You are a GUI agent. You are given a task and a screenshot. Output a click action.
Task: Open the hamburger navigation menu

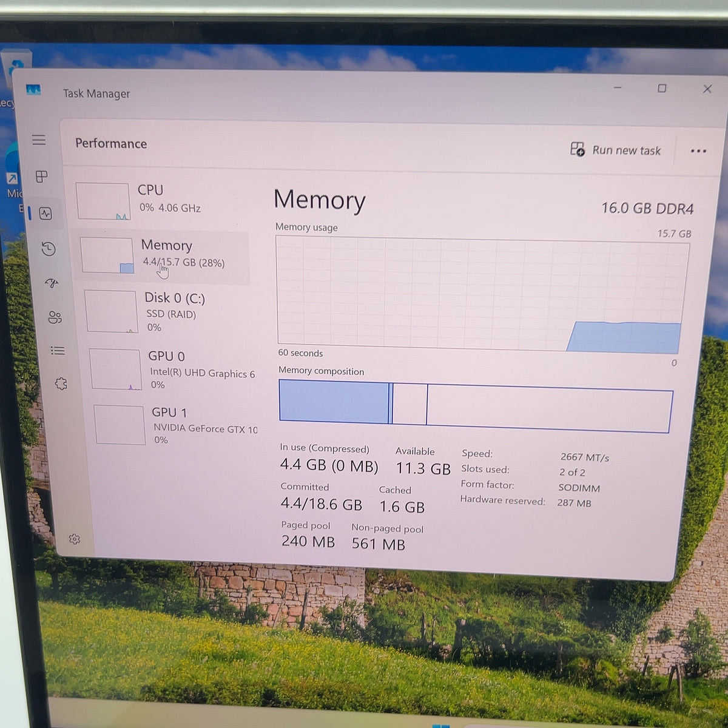tap(39, 140)
